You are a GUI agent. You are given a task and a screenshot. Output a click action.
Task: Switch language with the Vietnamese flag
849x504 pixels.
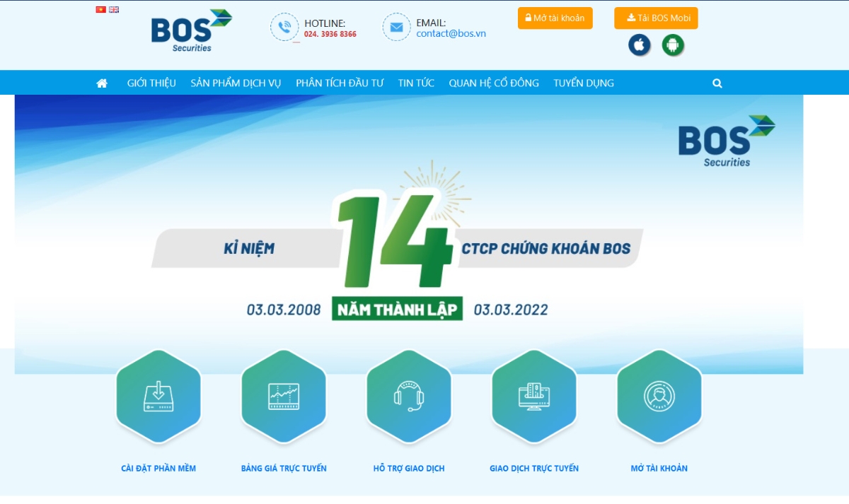coord(100,9)
